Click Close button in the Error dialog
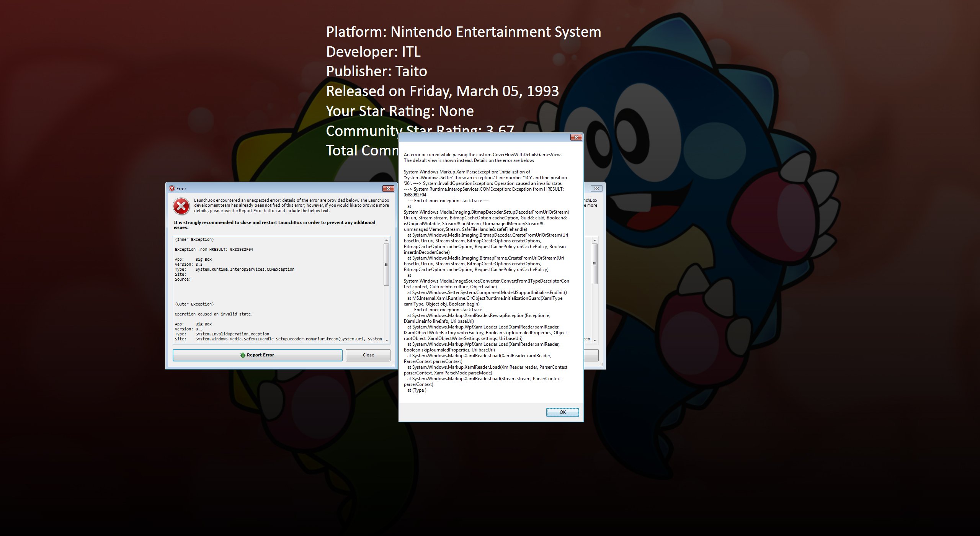The height and width of the screenshot is (536, 980). click(x=368, y=355)
